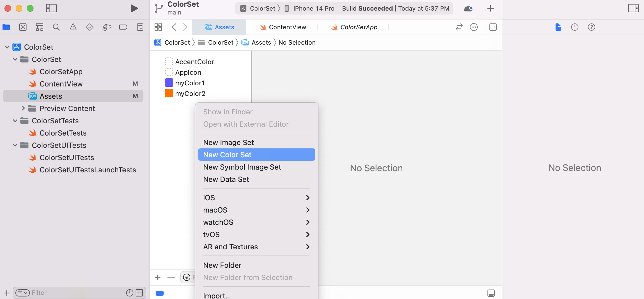Viewport: 644px width, 299px height.
Task: Toggle code review swap arrows
Action: coord(459,27)
